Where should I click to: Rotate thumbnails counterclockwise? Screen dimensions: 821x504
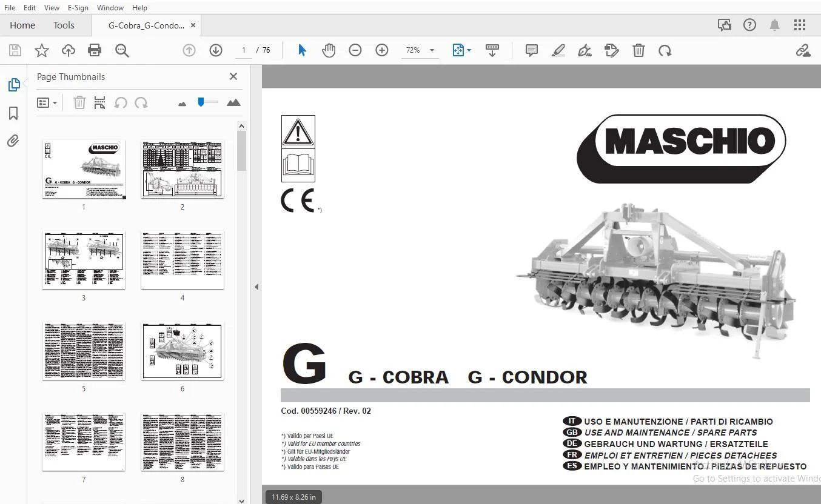click(x=121, y=102)
